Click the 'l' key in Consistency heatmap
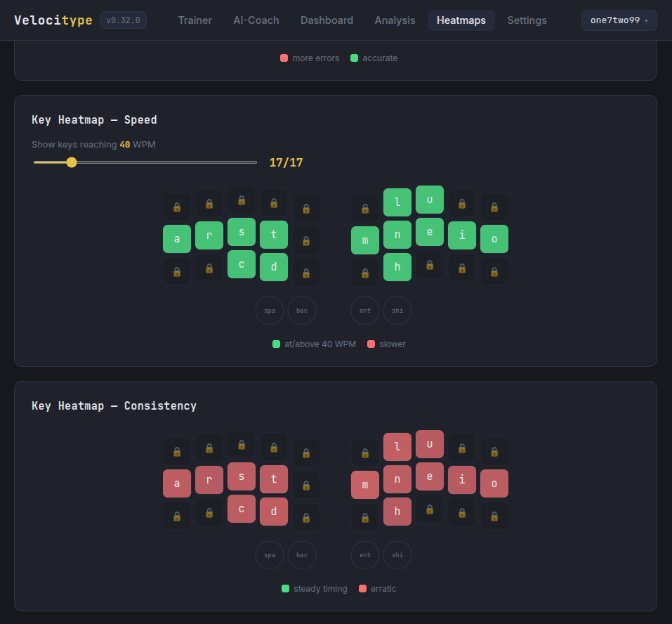 (397, 446)
